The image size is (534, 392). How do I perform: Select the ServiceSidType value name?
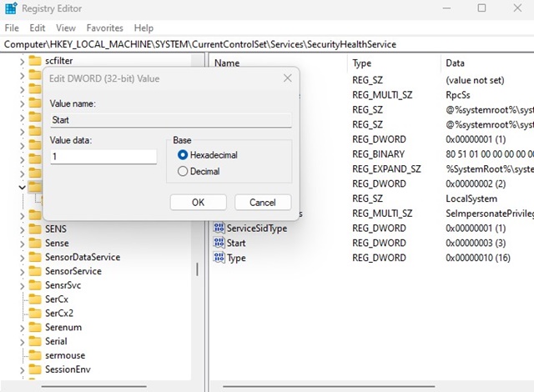[257, 228]
